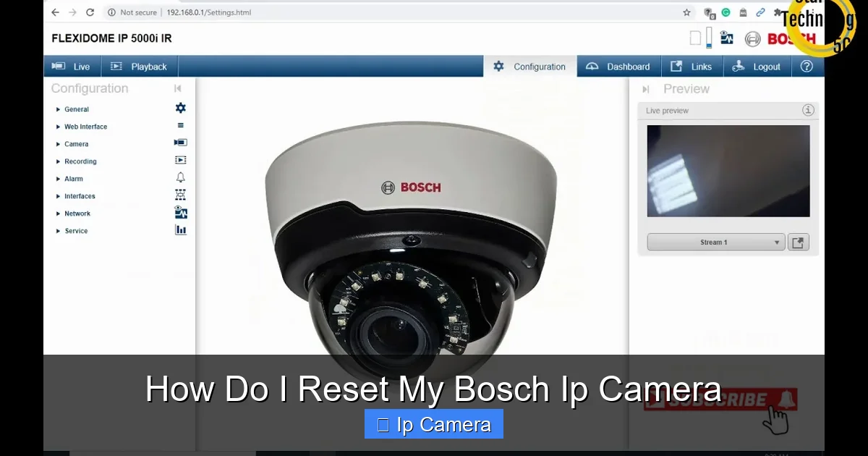868x456 pixels.
Task: Expand the Recording tree arrow
Action: tap(59, 161)
